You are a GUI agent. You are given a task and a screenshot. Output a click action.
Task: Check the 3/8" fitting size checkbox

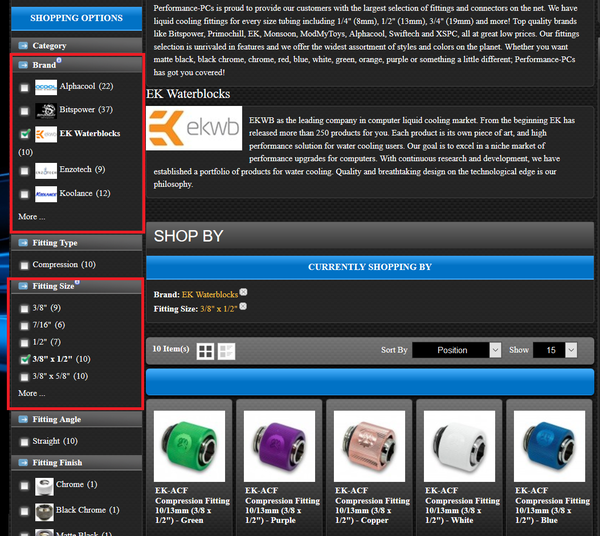coord(24,309)
